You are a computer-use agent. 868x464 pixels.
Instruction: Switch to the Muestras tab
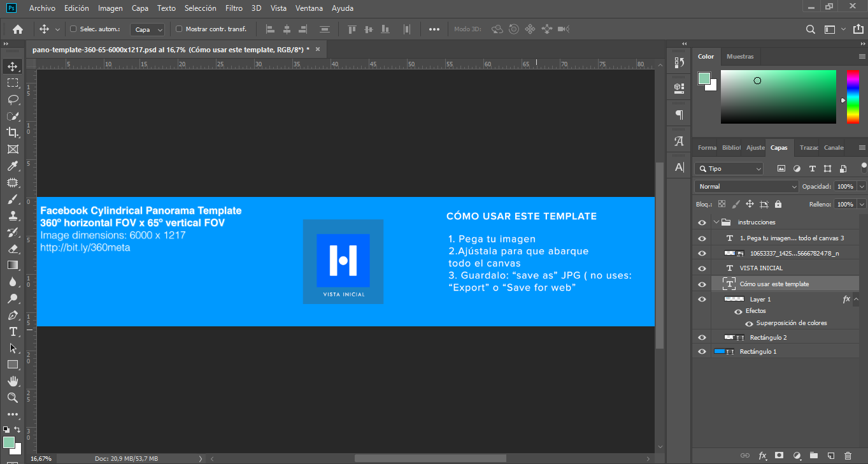point(740,57)
